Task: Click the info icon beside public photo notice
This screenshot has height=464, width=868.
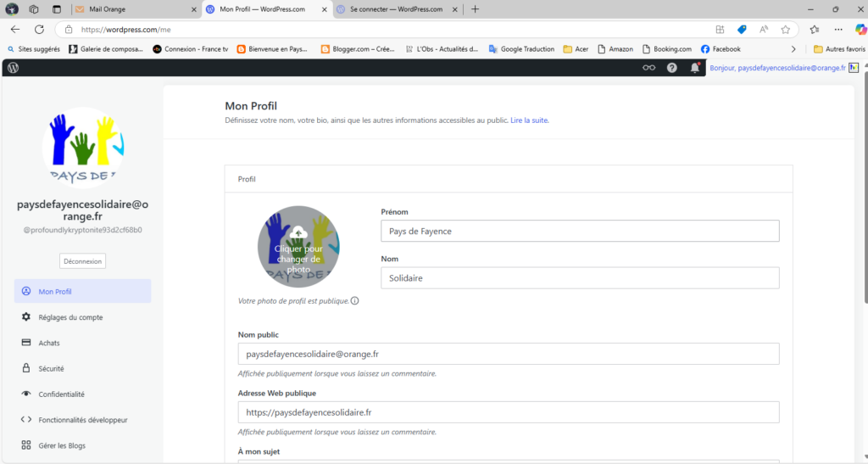Action: [x=354, y=301]
